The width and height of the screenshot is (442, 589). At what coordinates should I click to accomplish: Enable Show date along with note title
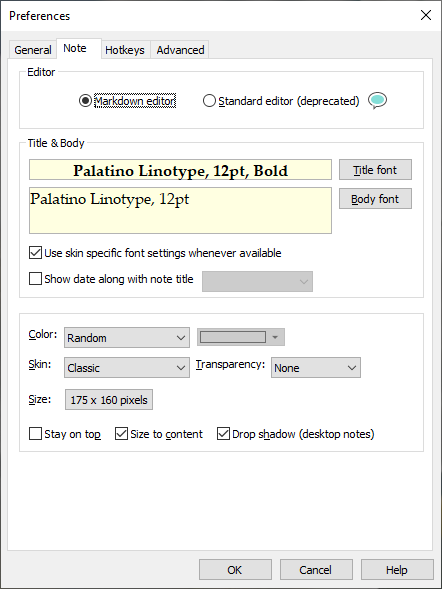[x=35, y=279]
